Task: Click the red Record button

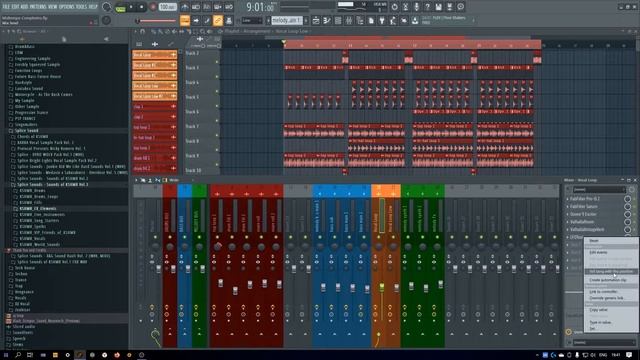Action: [x=153, y=7]
